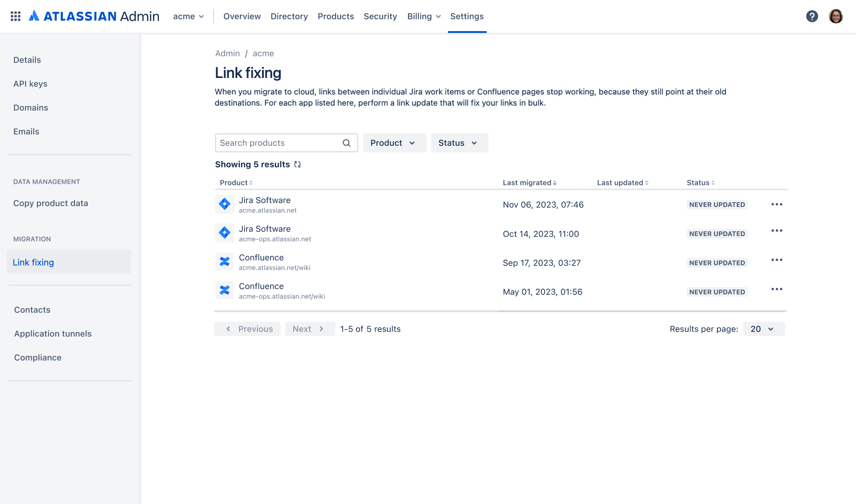Refresh results using the refresh icon
Screen dimensions: 856x504
[x=298, y=164]
